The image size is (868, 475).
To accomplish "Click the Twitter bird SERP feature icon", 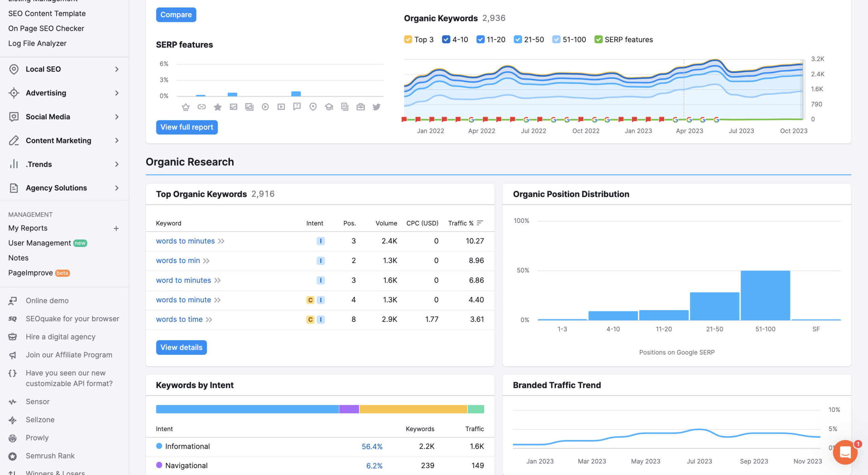I will coord(376,107).
